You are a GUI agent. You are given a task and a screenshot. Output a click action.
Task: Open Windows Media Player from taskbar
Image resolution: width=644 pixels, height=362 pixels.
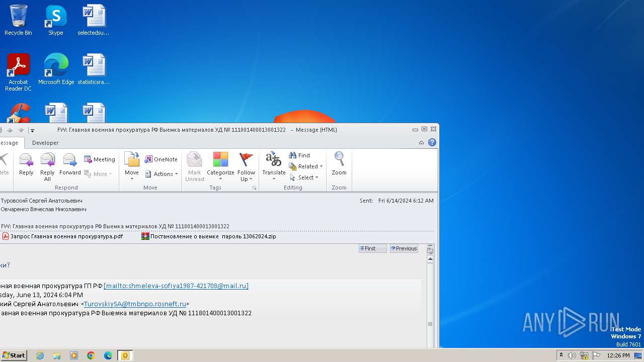74,355
